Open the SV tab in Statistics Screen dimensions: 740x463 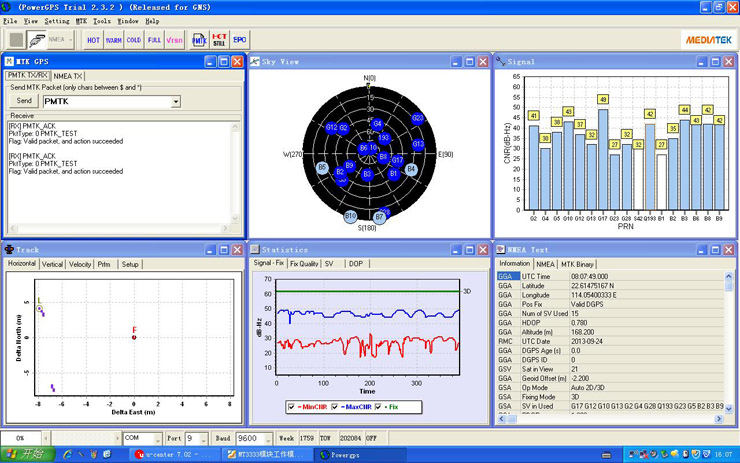pos(329,264)
